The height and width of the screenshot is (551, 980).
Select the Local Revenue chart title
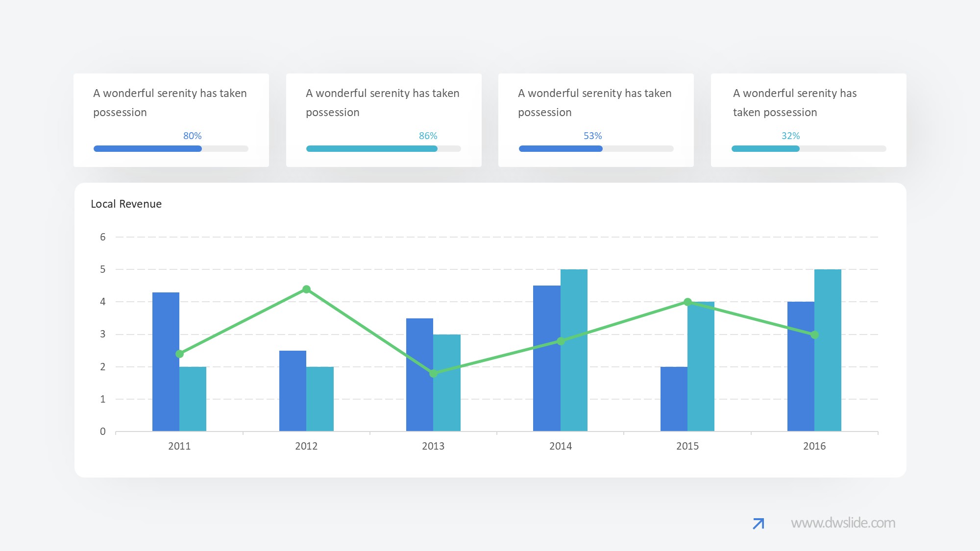click(x=126, y=204)
